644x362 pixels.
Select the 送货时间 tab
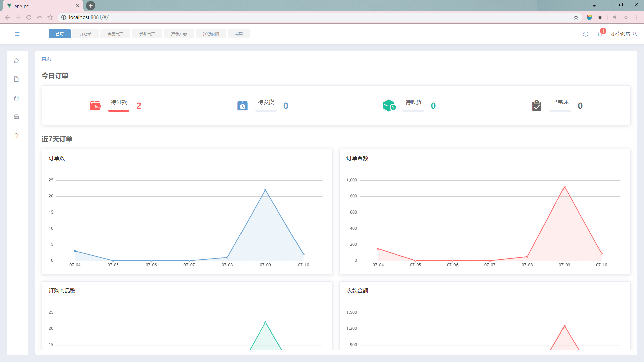pyautogui.click(x=211, y=34)
